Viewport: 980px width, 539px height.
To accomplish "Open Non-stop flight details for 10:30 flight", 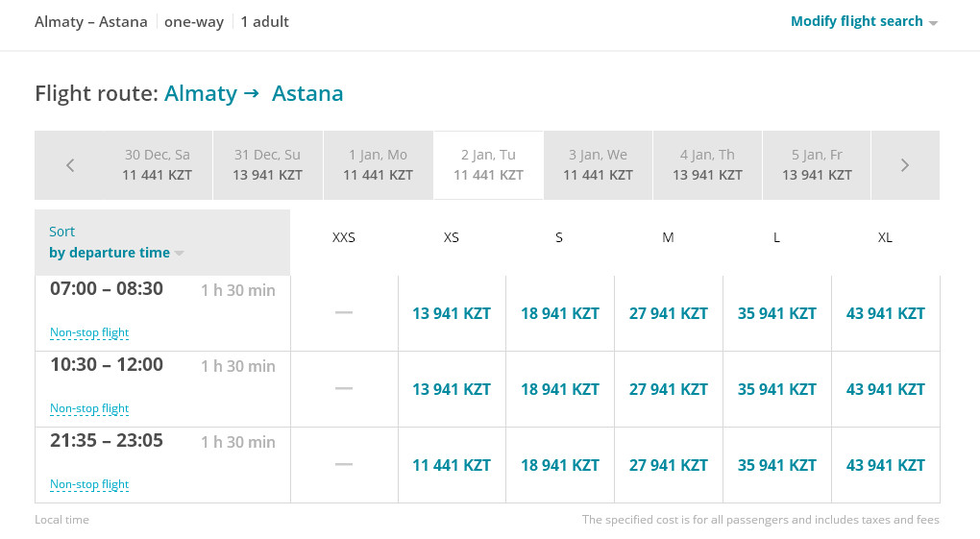I will pos(89,408).
